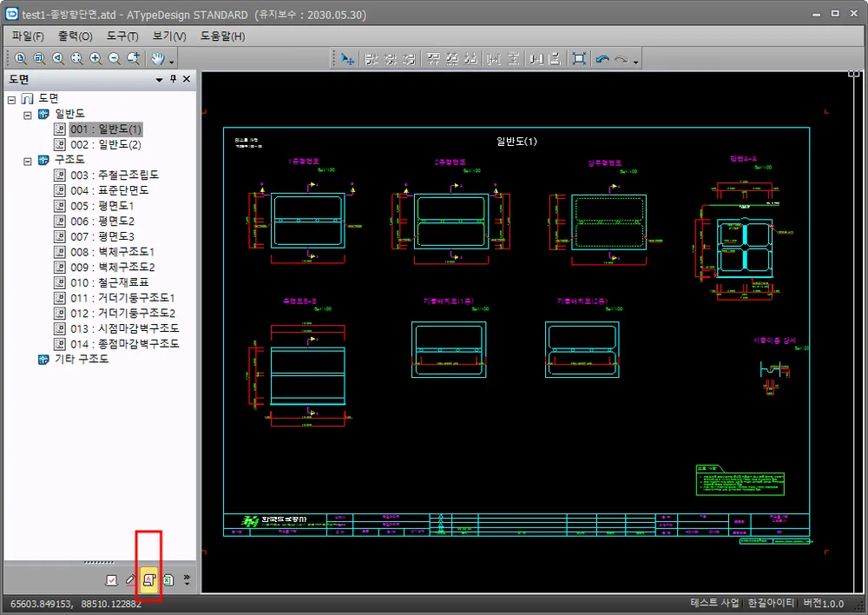
Task: Click the zoom window magnifier icon
Action: pos(39,58)
